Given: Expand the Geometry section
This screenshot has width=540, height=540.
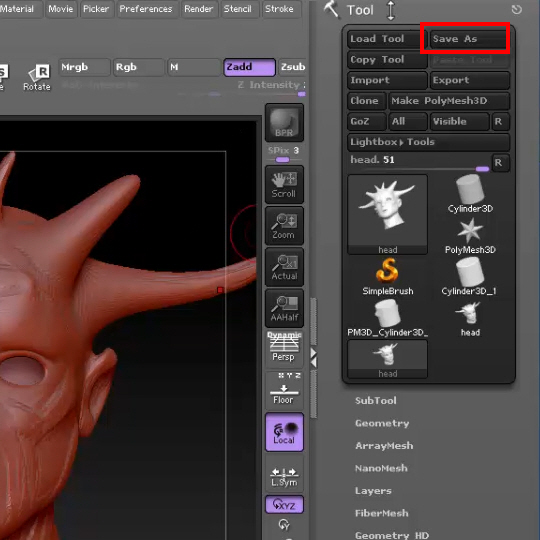Looking at the screenshot, I should point(382,423).
